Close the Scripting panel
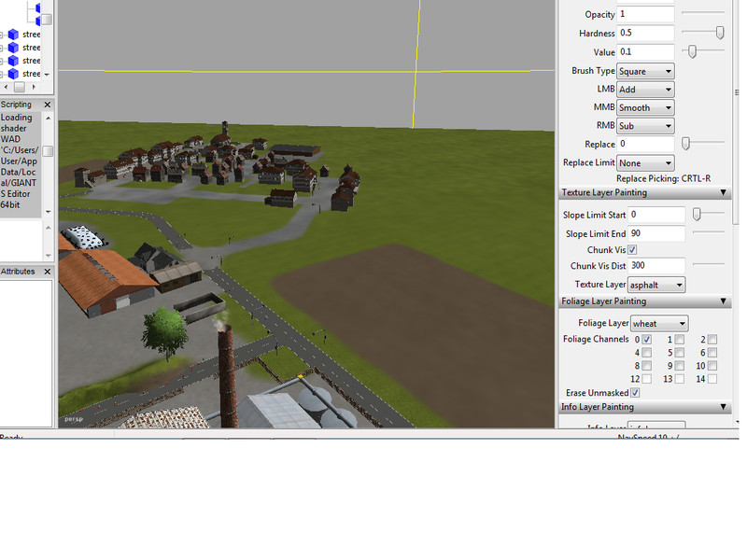The height and width of the screenshot is (560, 747). pyautogui.click(x=49, y=105)
